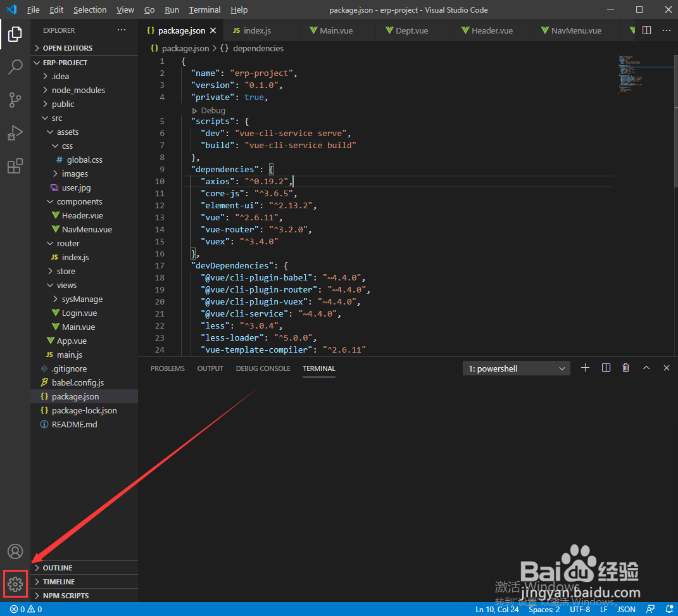Screen dimensions: 678x616
Task: Switch to the NavMenu.vue editor tab
Action: coord(576,30)
